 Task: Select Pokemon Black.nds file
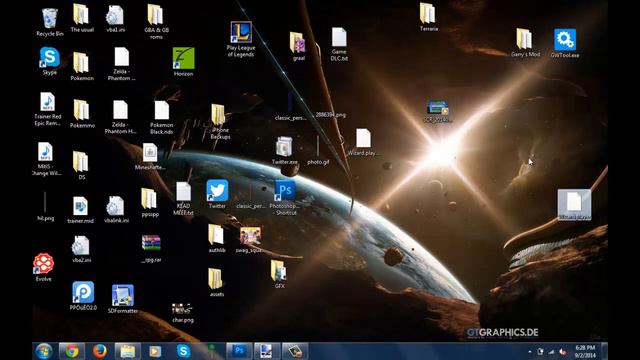point(162,118)
